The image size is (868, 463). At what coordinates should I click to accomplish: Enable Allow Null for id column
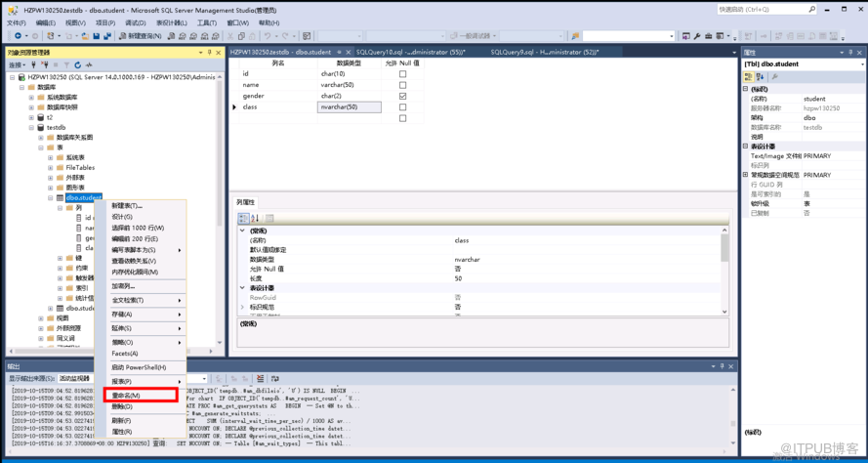pyautogui.click(x=402, y=73)
